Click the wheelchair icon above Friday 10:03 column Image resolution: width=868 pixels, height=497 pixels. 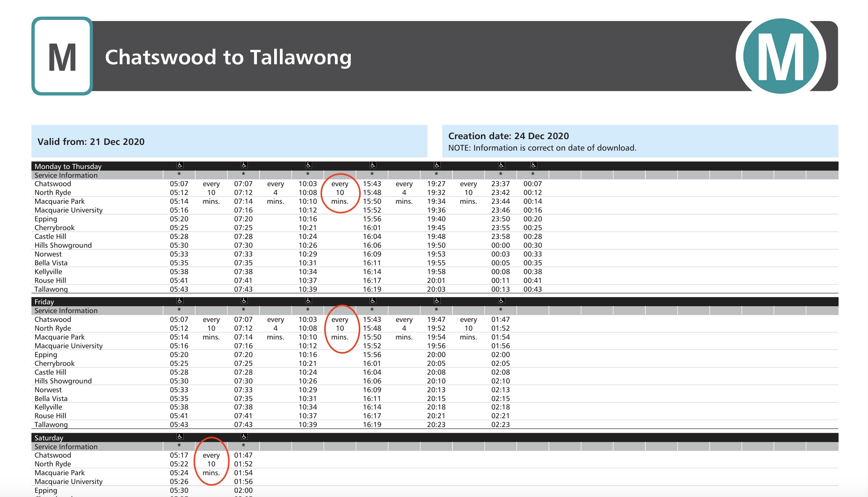(x=308, y=301)
